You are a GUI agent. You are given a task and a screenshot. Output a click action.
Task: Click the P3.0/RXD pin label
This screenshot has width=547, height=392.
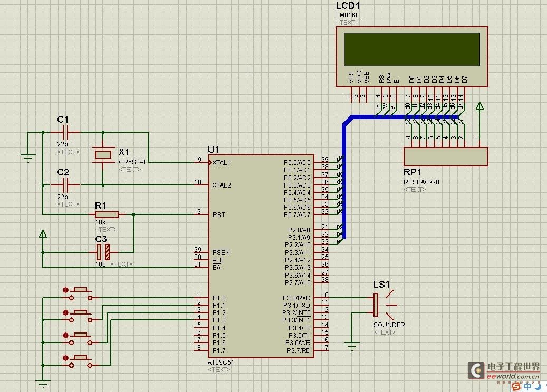(x=296, y=298)
